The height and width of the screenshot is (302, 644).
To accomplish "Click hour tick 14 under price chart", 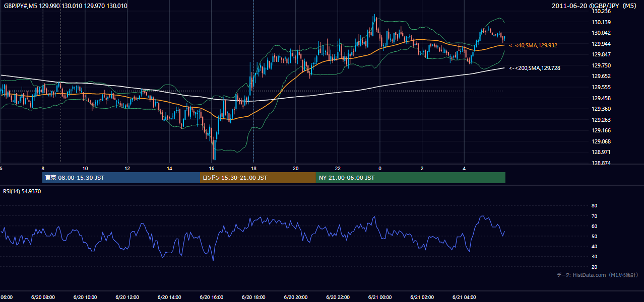I will pos(169,168).
